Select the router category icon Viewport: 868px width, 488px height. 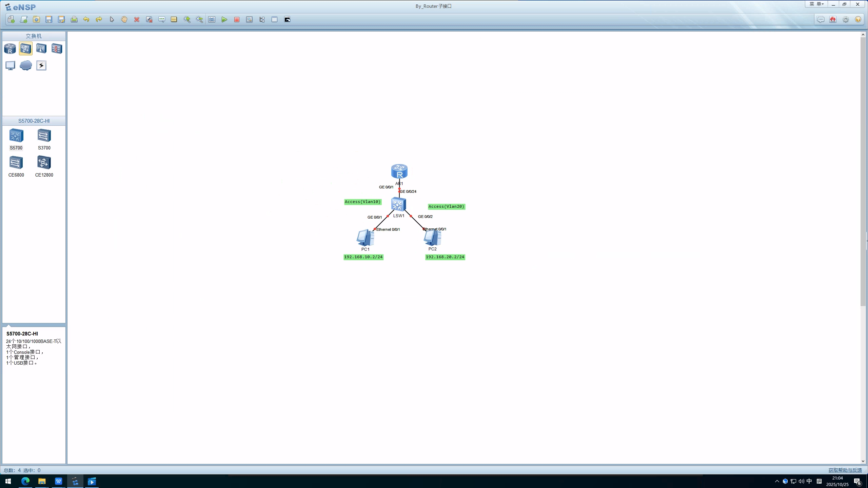click(10, 49)
